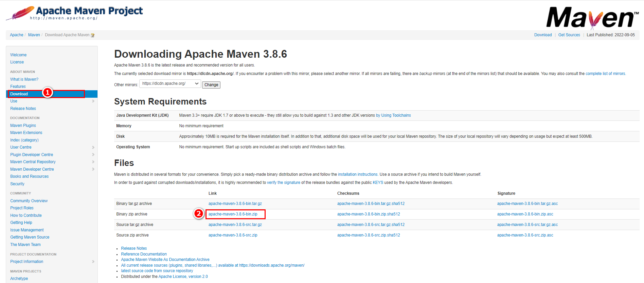This screenshot has height=283, width=644.
Task: Open the All current release sources link
Action: pyautogui.click(x=213, y=265)
